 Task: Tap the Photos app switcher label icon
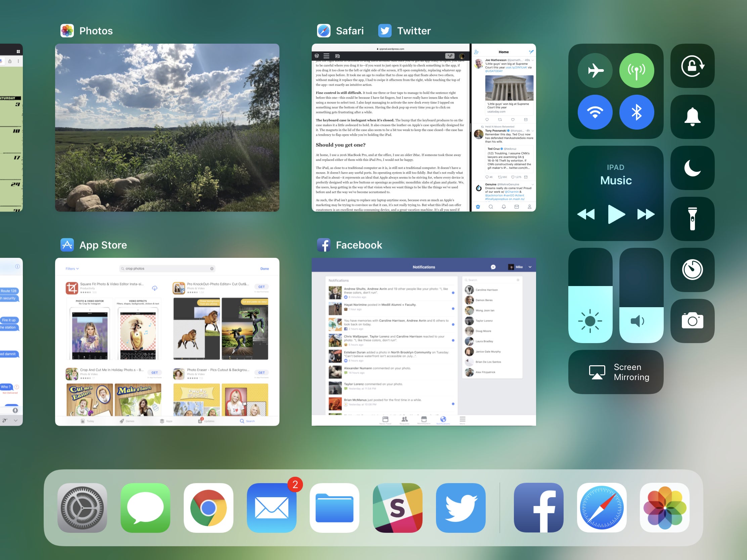67,31
